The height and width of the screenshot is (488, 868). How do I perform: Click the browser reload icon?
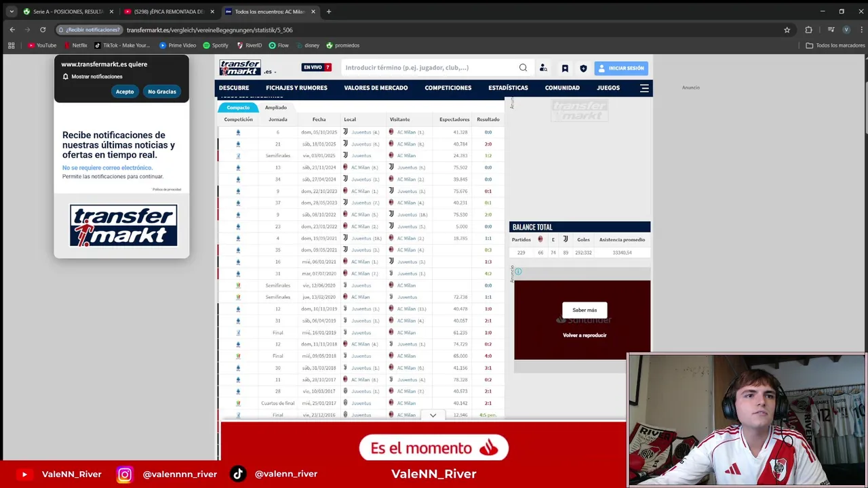pos(43,30)
